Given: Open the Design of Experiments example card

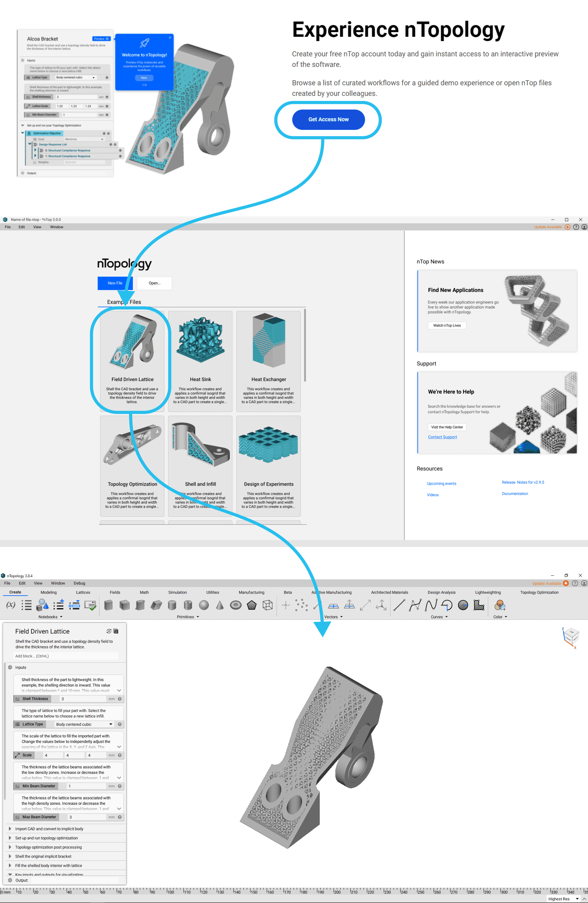Looking at the screenshot, I should coord(269,466).
